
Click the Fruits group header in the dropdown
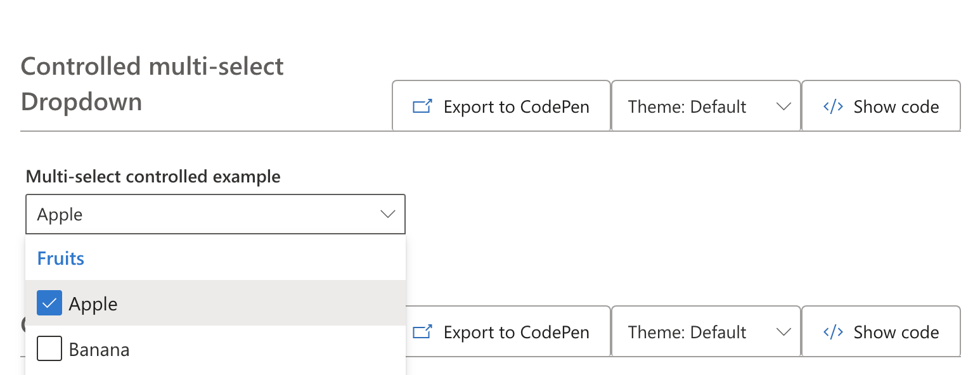pyautogui.click(x=60, y=258)
